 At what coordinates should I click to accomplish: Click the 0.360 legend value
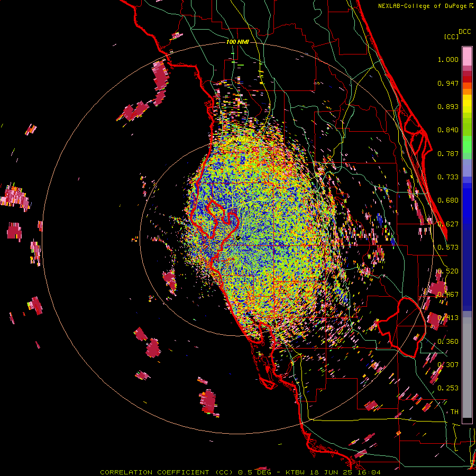coord(448,342)
